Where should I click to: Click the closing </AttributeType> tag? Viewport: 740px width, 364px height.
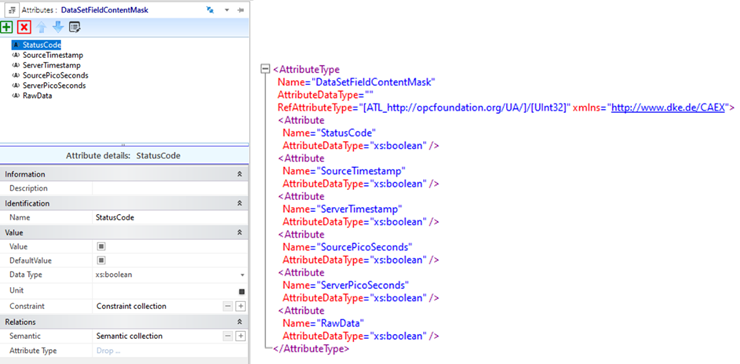[x=311, y=349]
